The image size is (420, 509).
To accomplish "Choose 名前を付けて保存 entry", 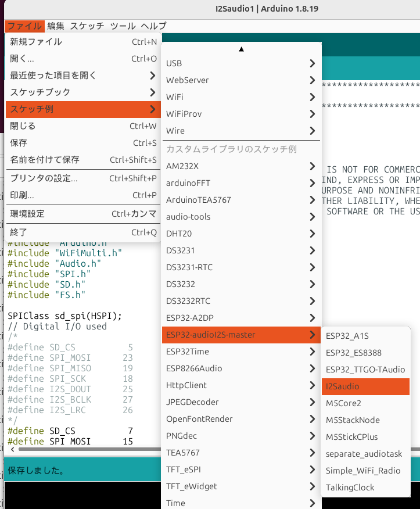I will (x=83, y=160).
